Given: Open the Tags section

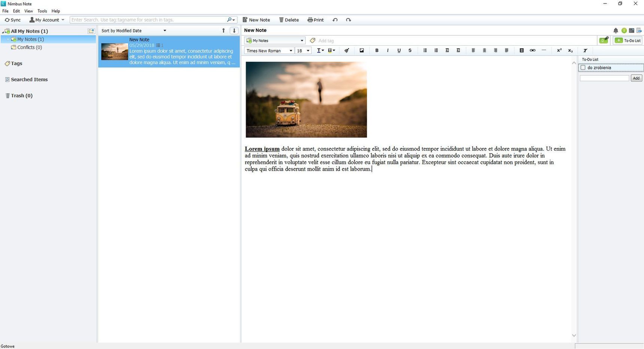Looking at the screenshot, I should [x=13, y=64].
